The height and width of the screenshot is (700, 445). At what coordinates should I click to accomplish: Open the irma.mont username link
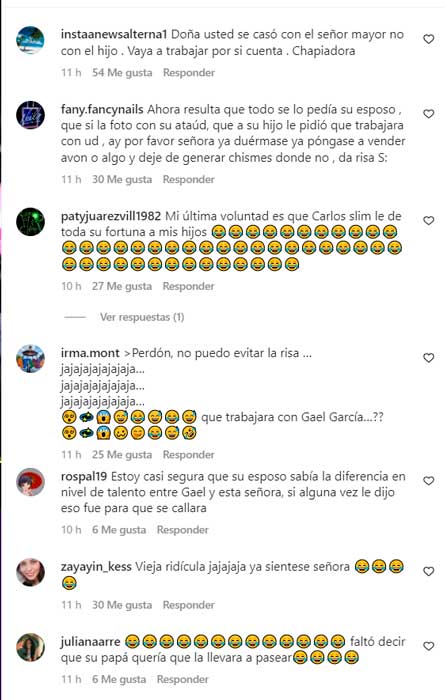(x=90, y=353)
